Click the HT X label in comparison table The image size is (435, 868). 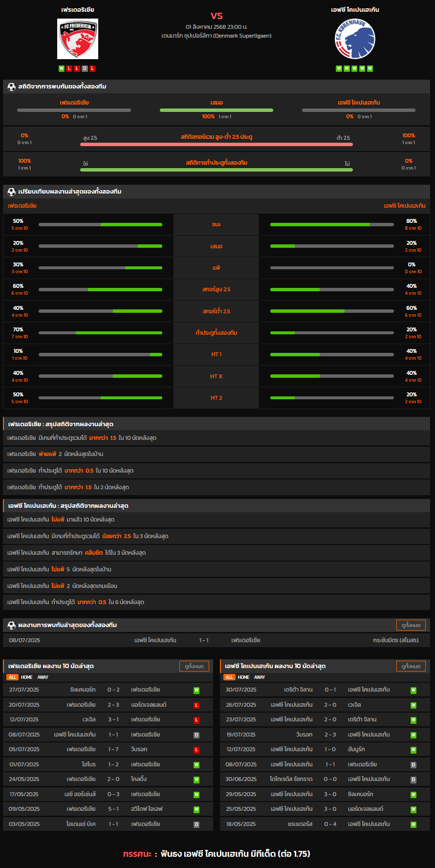pyautogui.click(x=216, y=376)
